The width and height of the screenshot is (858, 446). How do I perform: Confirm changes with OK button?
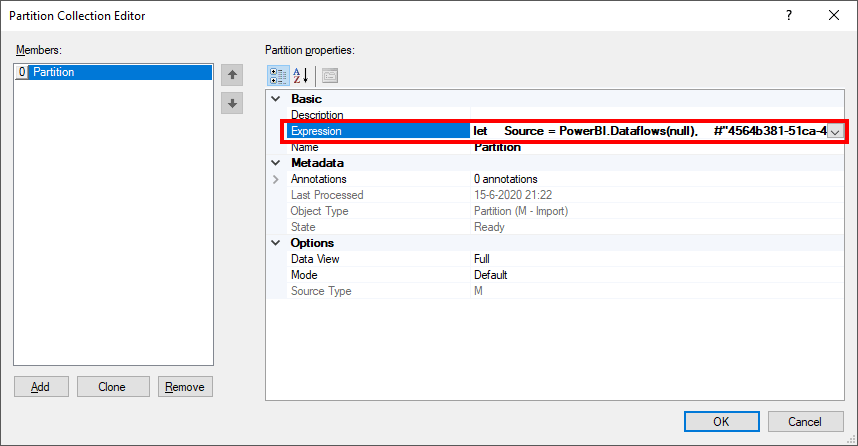(x=721, y=422)
